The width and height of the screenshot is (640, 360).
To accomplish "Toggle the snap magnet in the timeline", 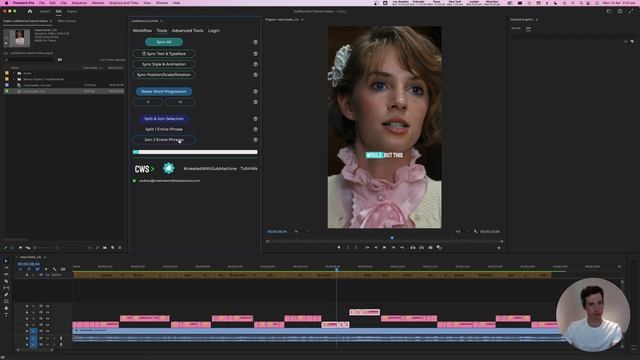I will [x=29, y=269].
